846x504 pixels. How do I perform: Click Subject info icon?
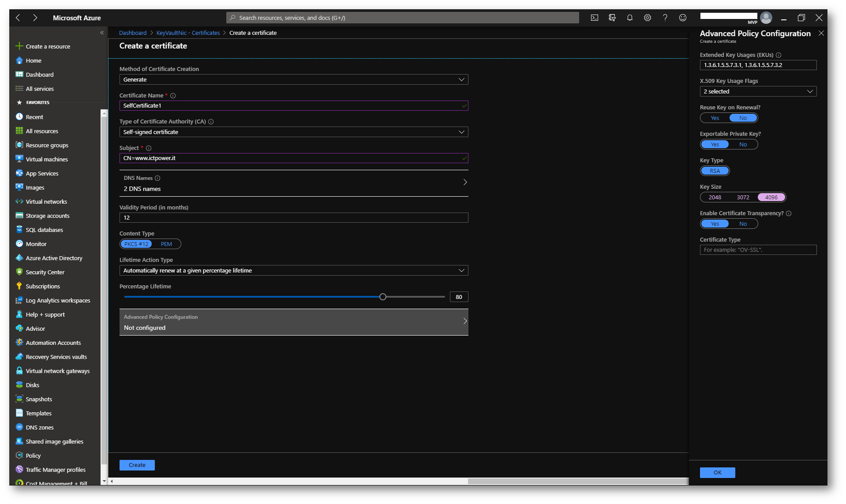tap(149, 148)
